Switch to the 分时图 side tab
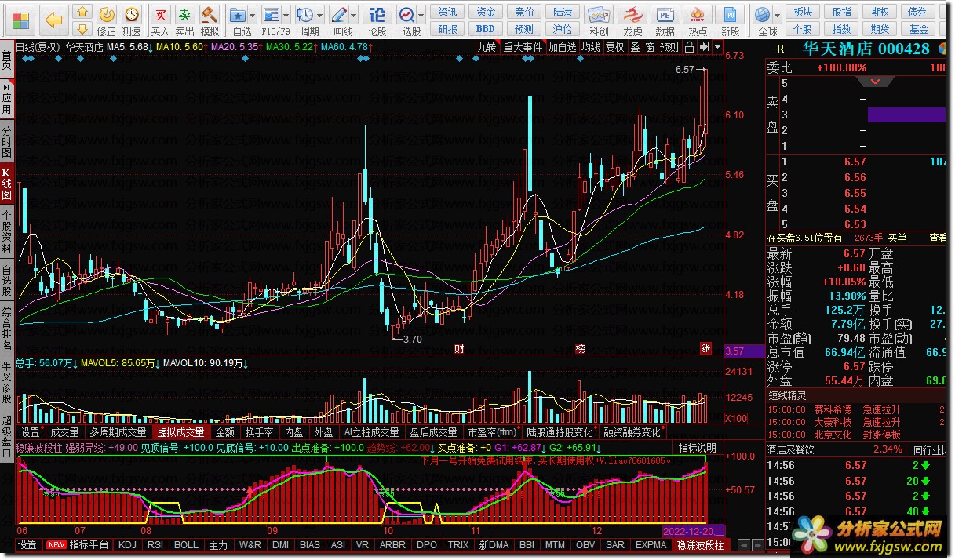Screen dimensions: 955x560 pos(7,140)
